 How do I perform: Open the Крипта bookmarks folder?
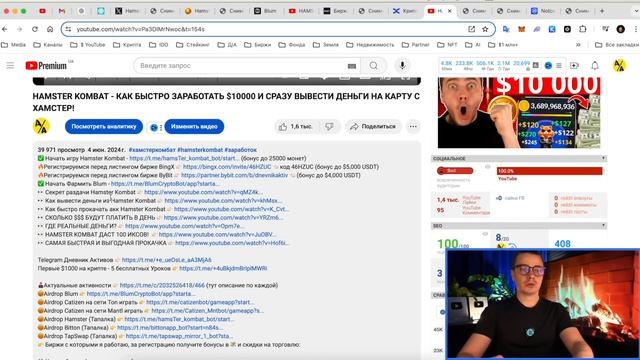(127, 44)
